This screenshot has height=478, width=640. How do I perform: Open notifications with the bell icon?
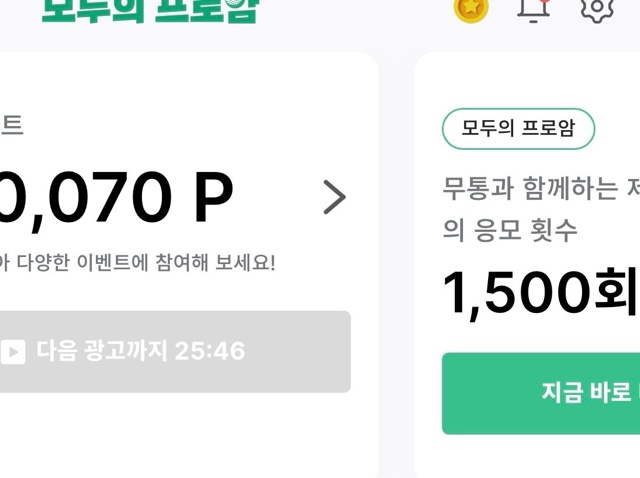(x=533, y=8)
